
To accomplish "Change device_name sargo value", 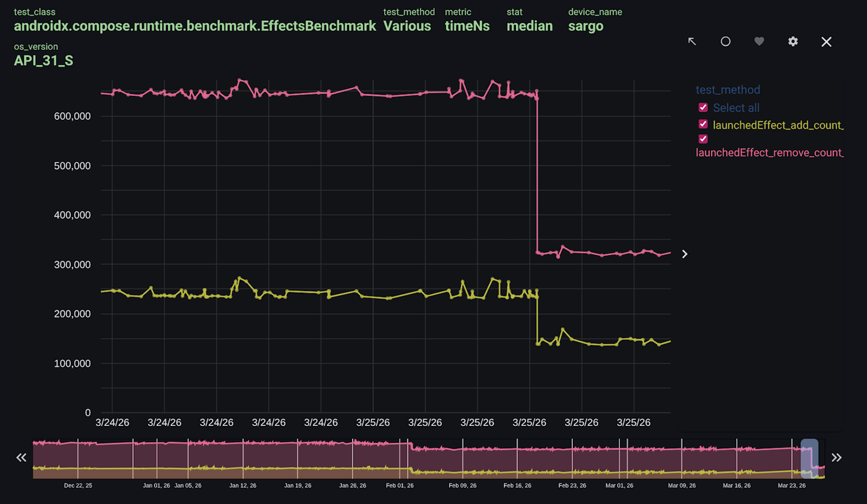I will coord(586,26).
